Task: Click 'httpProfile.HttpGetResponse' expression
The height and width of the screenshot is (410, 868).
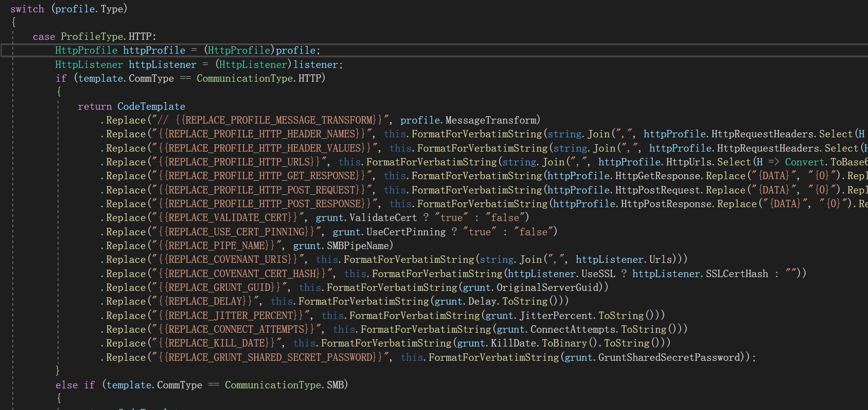Action: click(x=624, y=176)
